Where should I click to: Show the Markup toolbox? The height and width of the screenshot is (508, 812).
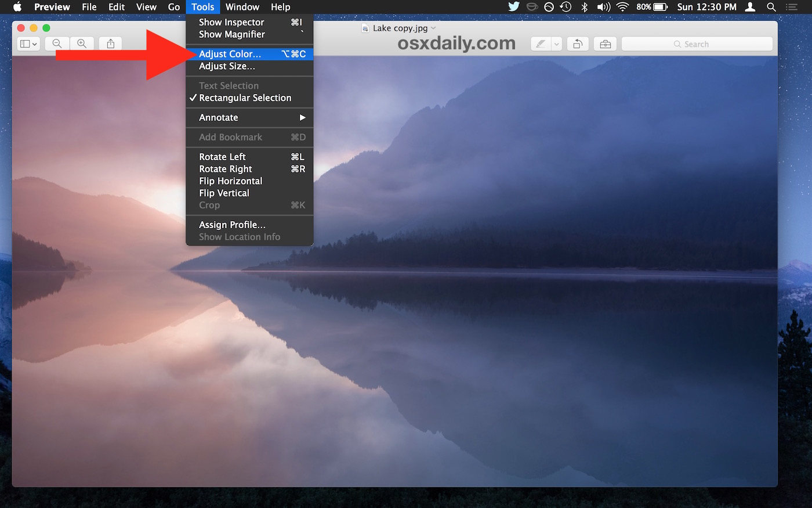click(605, 44)
